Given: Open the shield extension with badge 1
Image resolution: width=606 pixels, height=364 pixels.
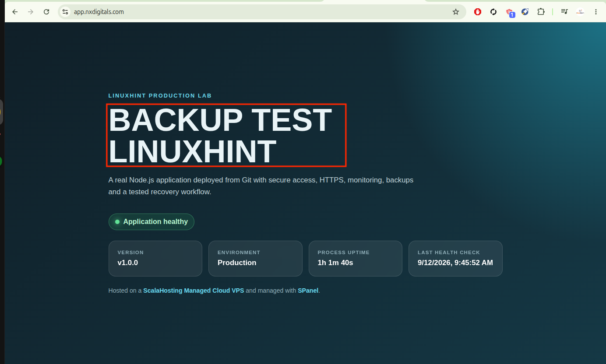Looking at the screenshot, I should [x=510, y=12].
